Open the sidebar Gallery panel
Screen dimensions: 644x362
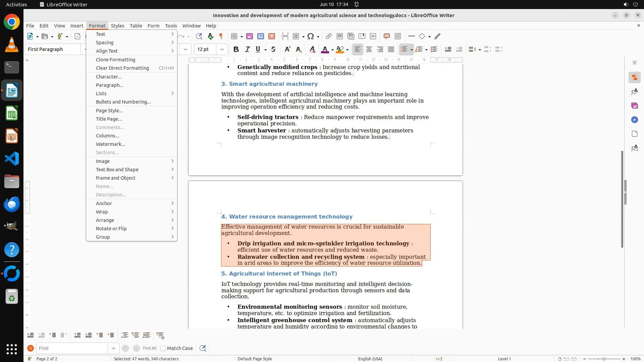(x=634, y=106)
